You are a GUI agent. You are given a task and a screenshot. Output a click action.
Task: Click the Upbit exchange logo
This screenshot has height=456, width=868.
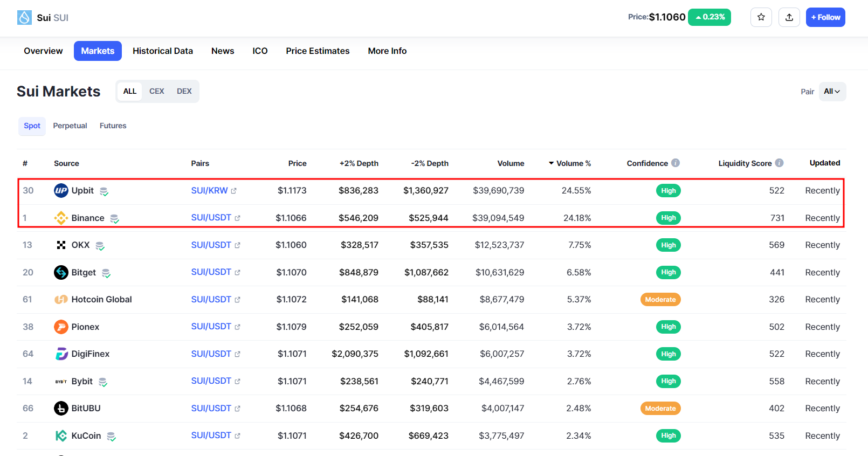tap(61, 191)
